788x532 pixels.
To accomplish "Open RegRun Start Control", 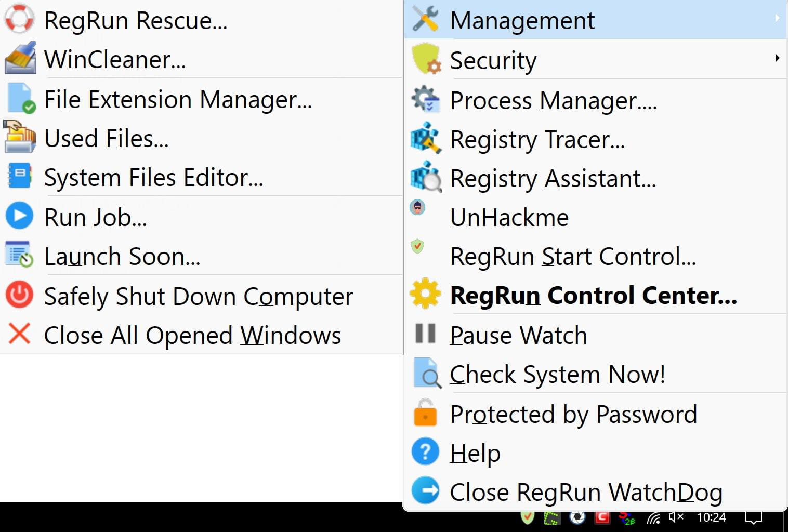I will click(595, 256).
